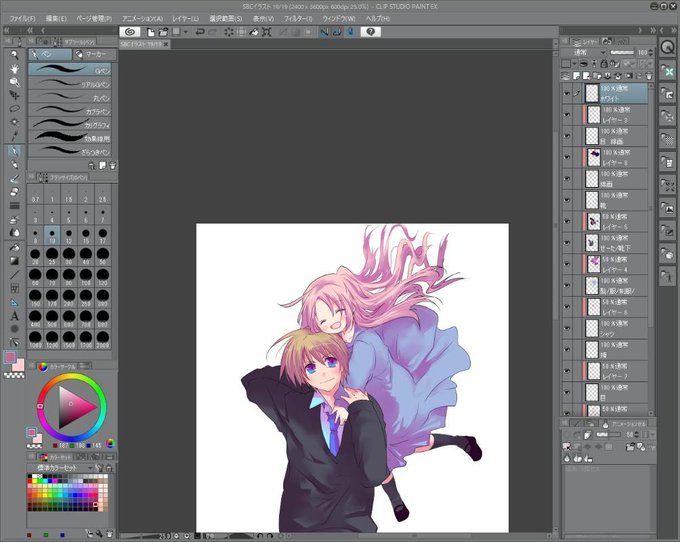Switch to マーカー sub tool tab
Image resolution: width=680 pixels, height=542 pixels.
pyautogui.click(x=95, y=54)
